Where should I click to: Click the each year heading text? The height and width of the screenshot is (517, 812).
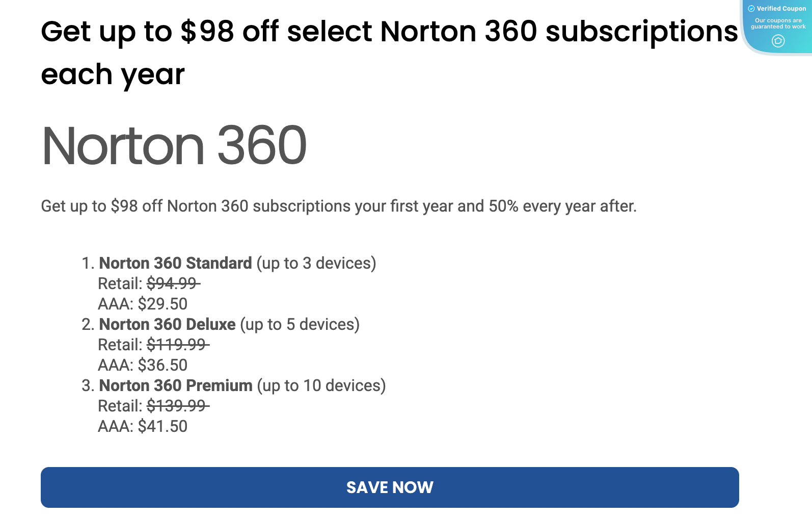112,74
